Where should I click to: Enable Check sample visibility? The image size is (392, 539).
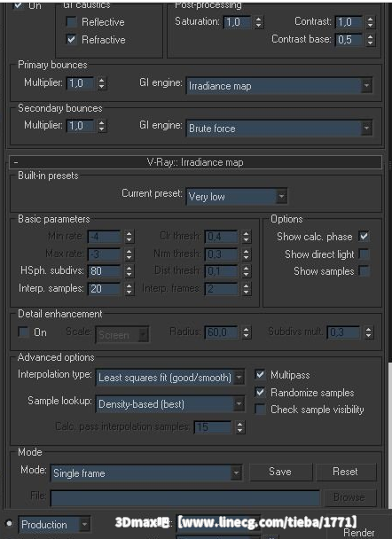coord(261,409)
